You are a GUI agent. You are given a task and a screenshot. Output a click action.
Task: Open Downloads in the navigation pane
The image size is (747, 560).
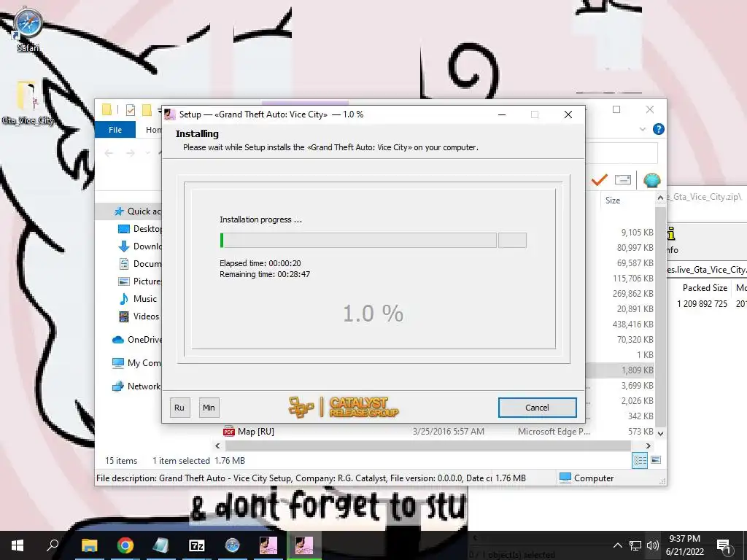pos(140,246)
